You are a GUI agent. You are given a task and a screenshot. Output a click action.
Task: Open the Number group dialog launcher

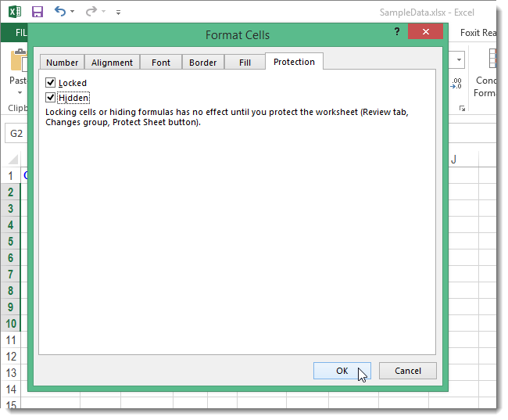tap(462, 109)
